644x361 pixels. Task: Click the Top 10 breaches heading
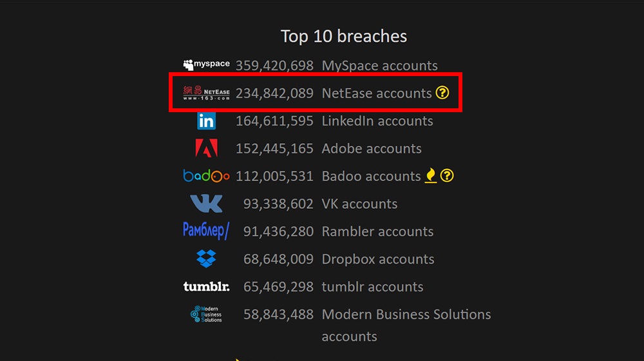344,36
